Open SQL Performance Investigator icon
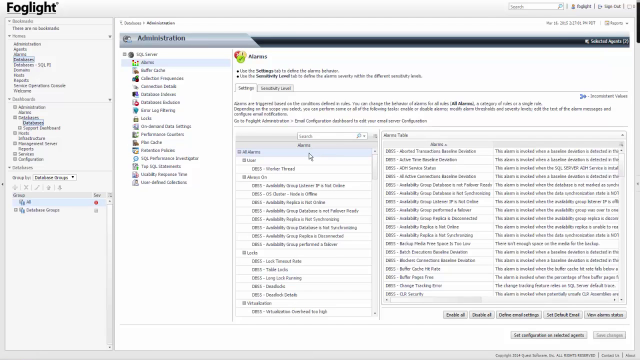This screenshot has height=360, width=640. tap(136, 158)
